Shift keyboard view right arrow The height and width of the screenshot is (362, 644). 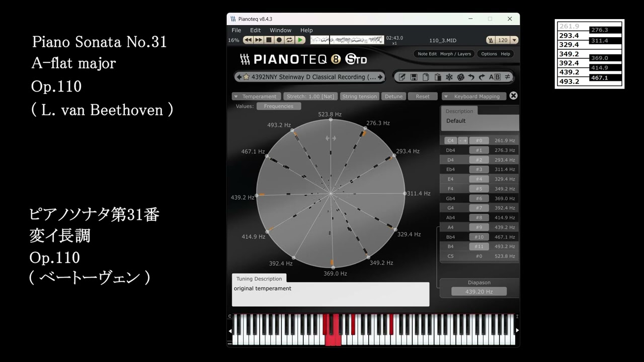(x=517, y=330)
